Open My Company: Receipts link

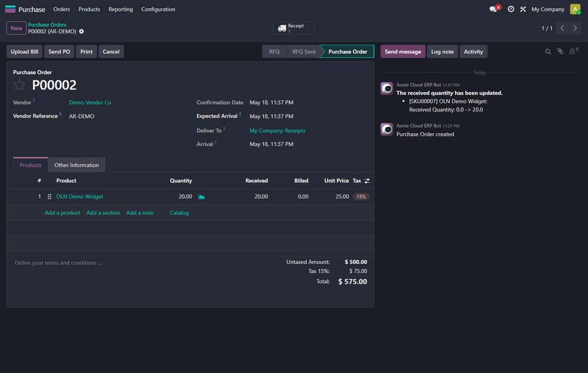pos(278,131)
